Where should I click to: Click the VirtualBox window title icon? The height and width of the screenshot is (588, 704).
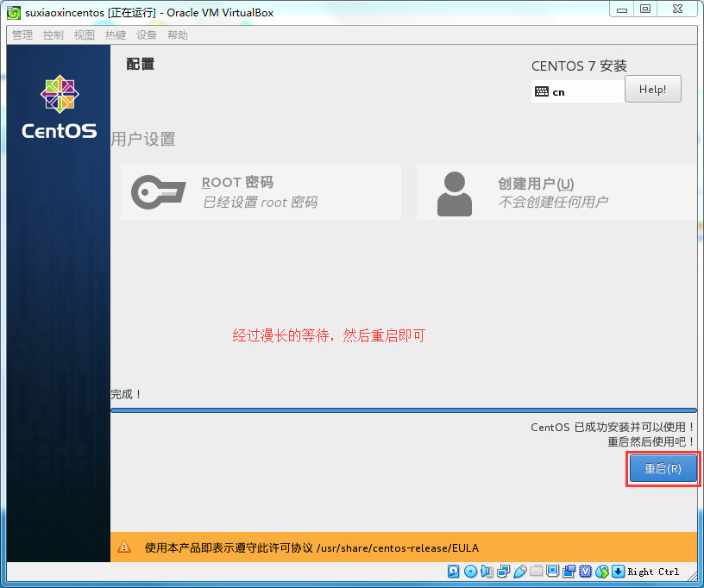14,13
